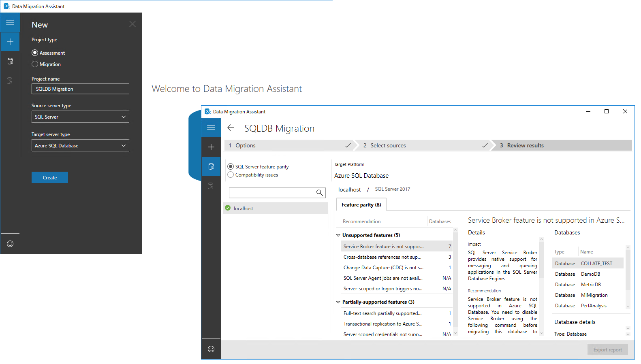This screenshot has width=641, height=364.
Task: Open the Target server type dropdown
Action: pyautogui.click(x=80, y=146)
